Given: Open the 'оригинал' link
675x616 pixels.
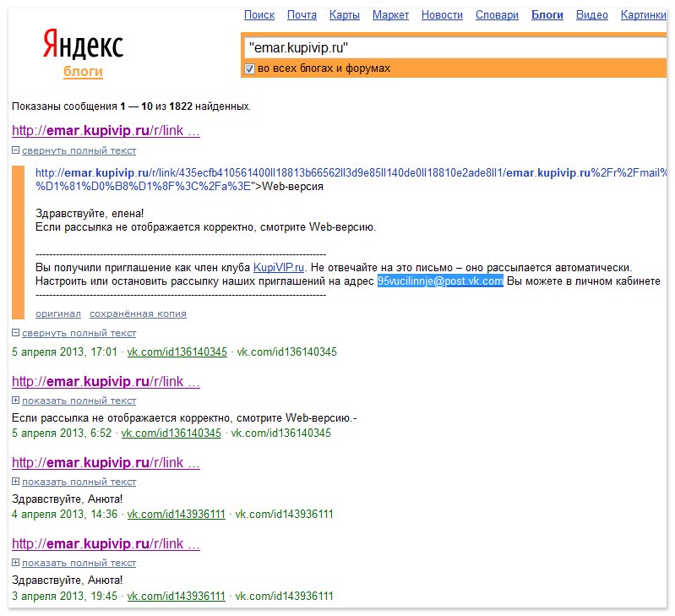Looking at the screenshot, I should click(58, 313).
